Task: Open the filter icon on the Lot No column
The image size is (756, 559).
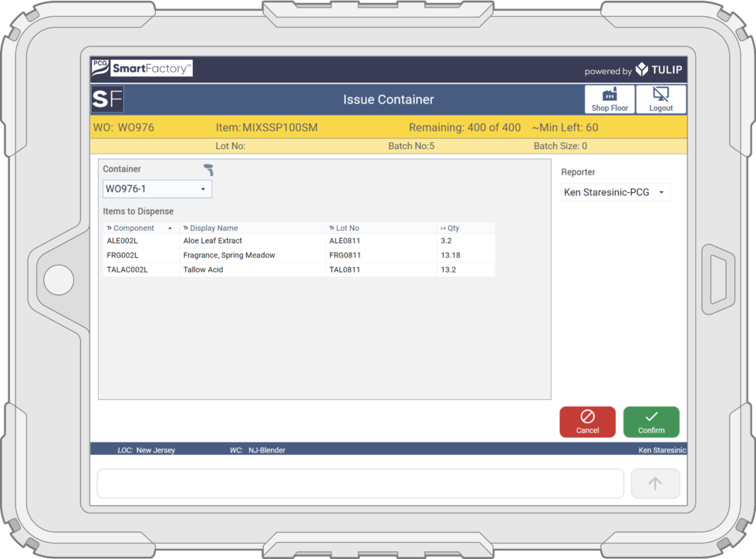Action: pos(333,228)
